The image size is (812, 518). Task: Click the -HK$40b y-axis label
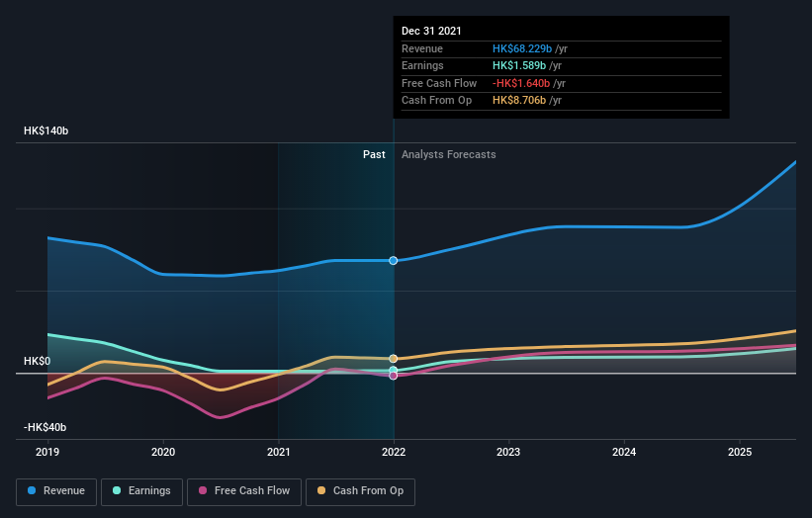(45, 427)
